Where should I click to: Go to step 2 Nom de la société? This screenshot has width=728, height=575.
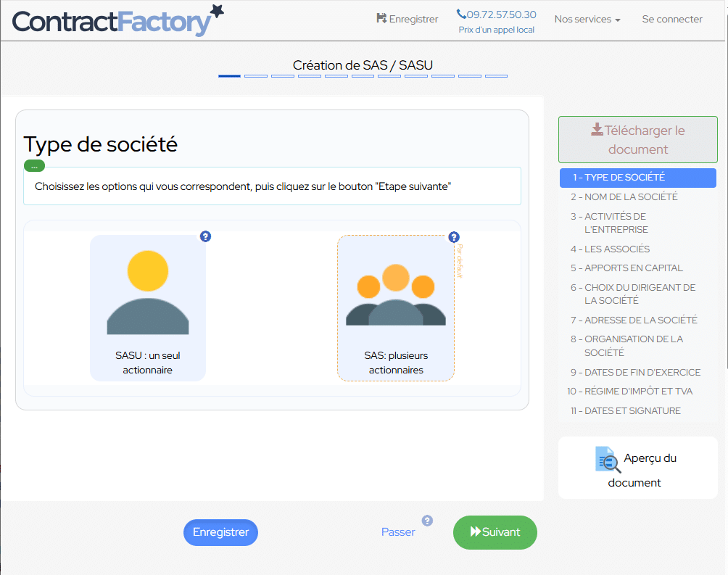(624, 197)
